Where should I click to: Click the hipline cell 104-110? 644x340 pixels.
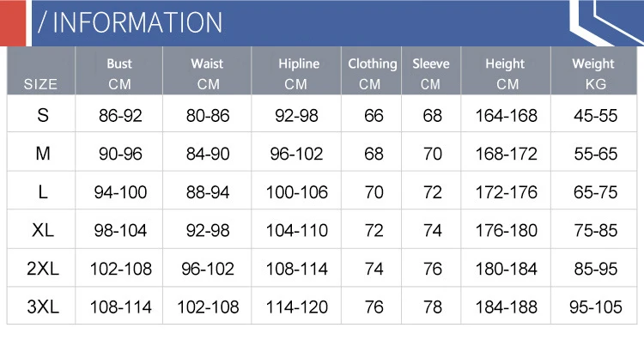tap(297, 230)
